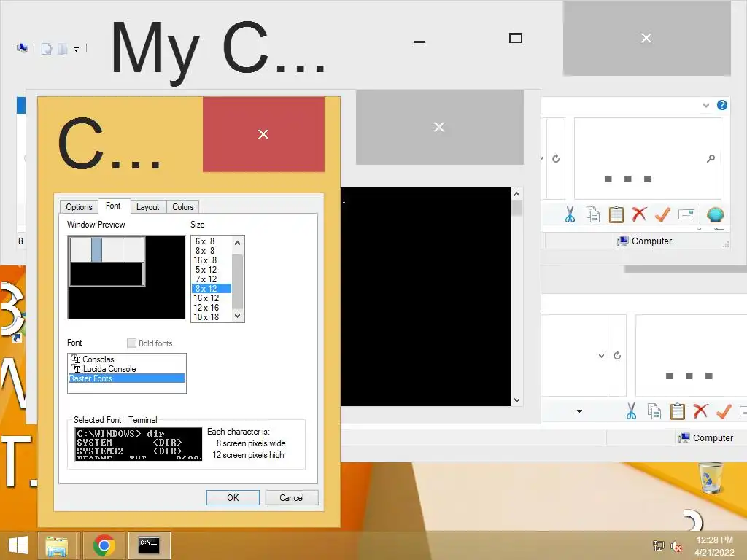The image size is (747, 560).
Task: Open the Colors tab
Action: (x=183, y=207)
